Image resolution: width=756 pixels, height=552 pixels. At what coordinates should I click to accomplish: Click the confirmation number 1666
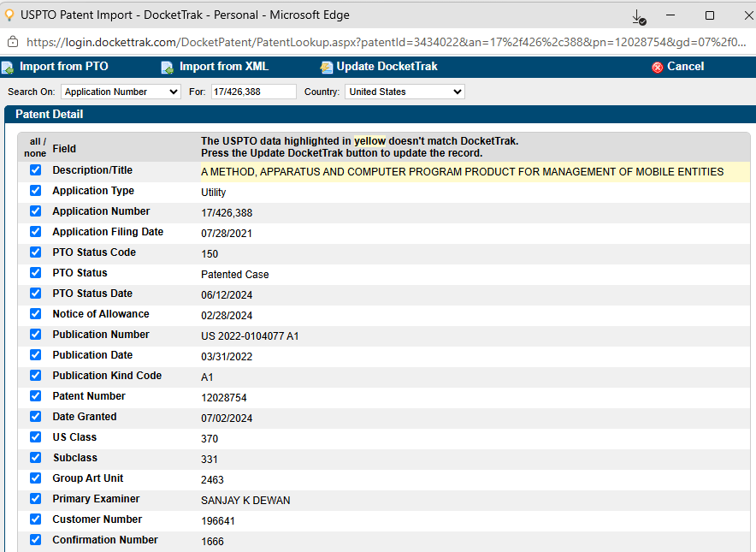click(212, 542)
